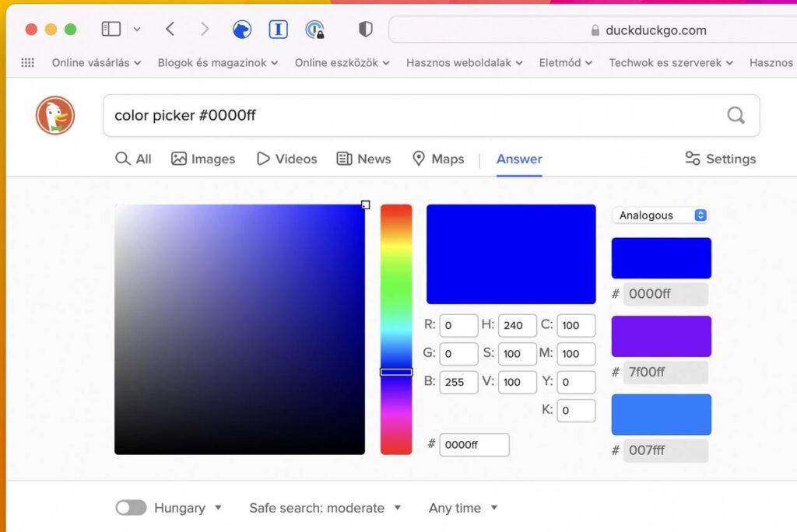Expand Online vásárlás bookmarks folder
Screen dimensions: 797x532
[97, 62]
